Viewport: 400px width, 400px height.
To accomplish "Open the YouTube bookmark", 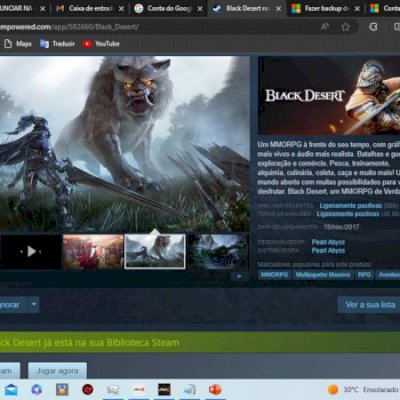I will (101, 44).
